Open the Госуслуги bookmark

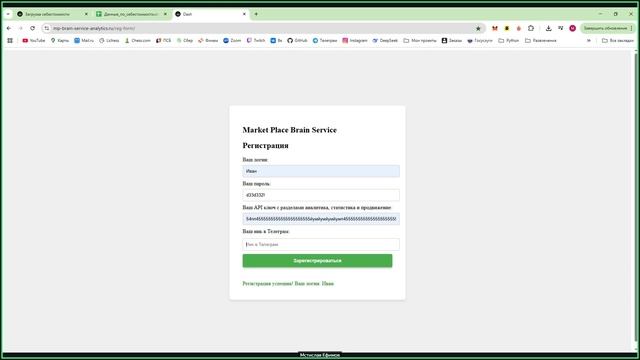[x=480, y=40]
